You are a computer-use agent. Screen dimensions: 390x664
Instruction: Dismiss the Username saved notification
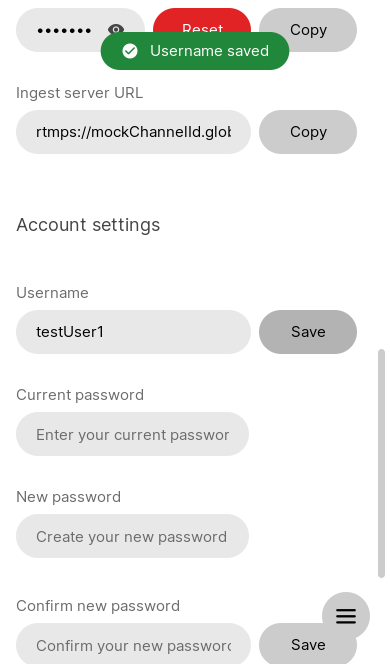pos(195,51)
